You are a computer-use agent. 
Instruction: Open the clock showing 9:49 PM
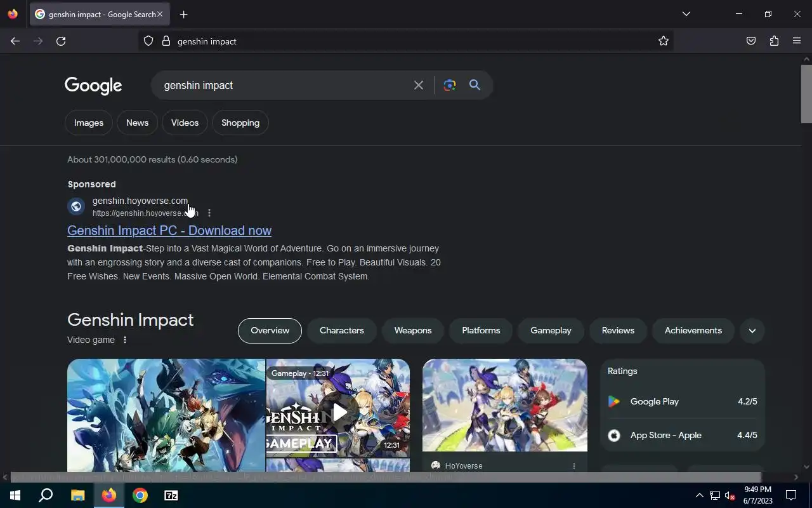pyautogui.click(x=757, y=495)
